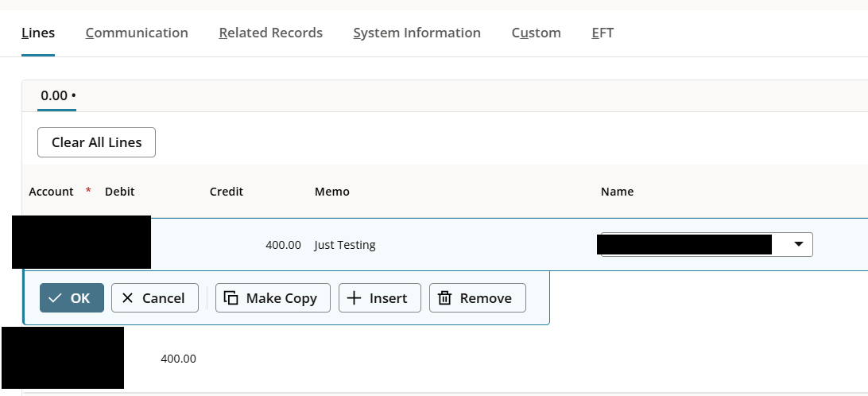Open the EFT tab
The image size is (868, 396).
click(603, 33)
